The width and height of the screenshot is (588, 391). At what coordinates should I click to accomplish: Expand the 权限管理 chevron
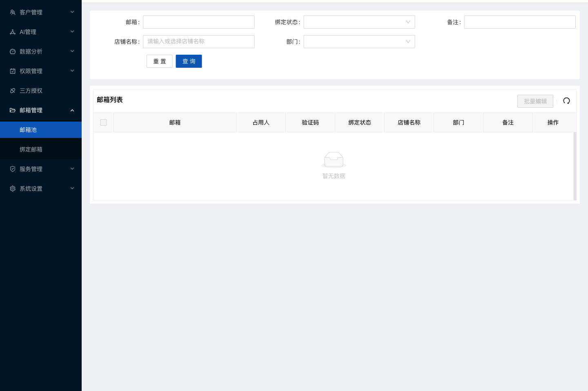click(x=72, y=71)
